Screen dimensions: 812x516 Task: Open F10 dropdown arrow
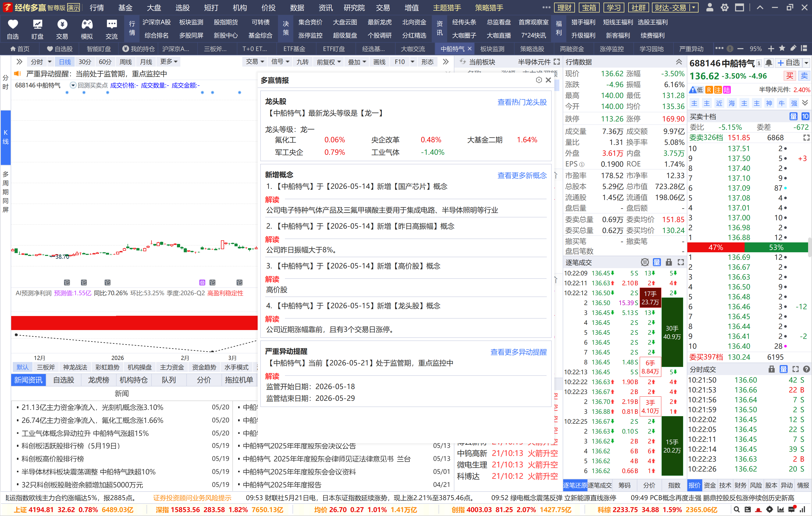412,62
